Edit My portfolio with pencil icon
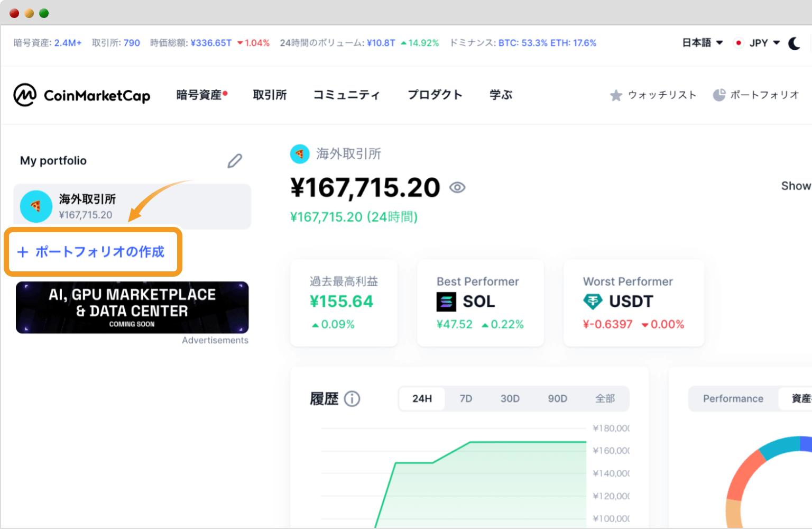The height and width of the screenshot is (529, 812). point(235,161)
